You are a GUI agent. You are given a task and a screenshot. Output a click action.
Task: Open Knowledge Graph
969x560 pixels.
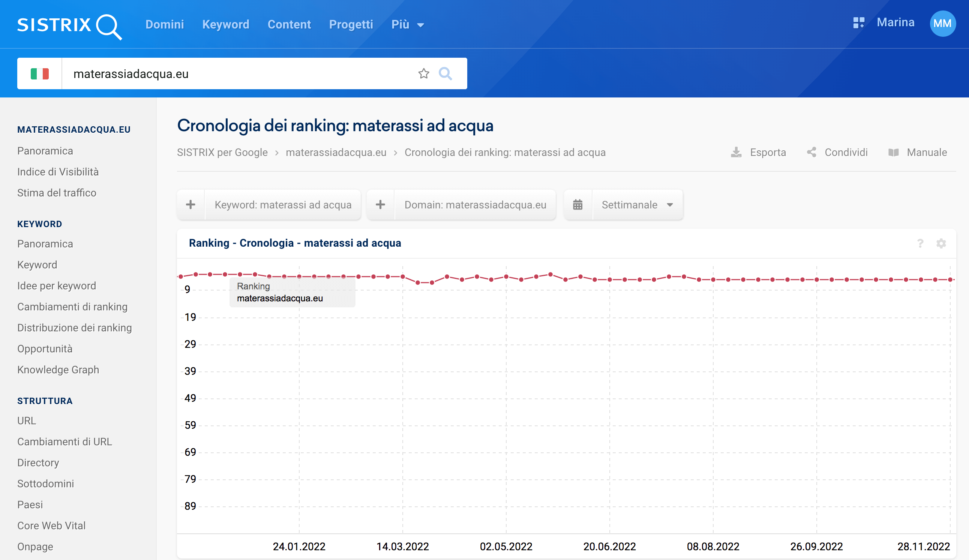pos(58,370)
